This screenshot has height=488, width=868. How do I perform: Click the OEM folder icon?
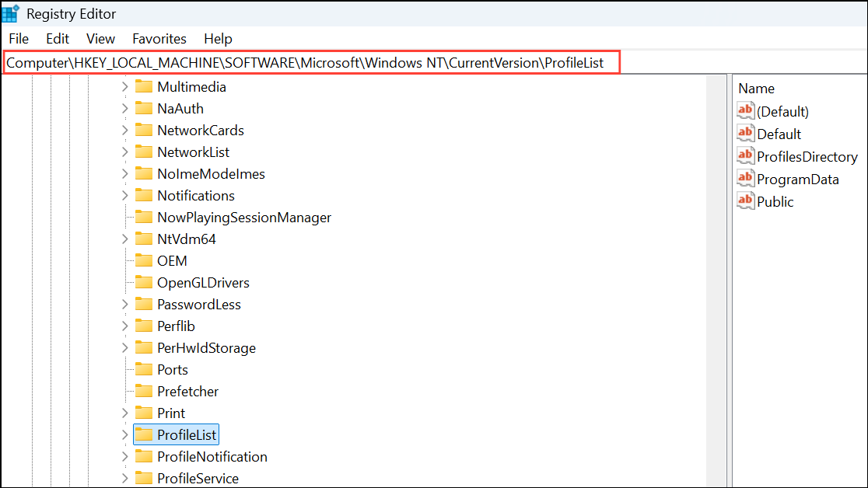click(x=144, y=260)
